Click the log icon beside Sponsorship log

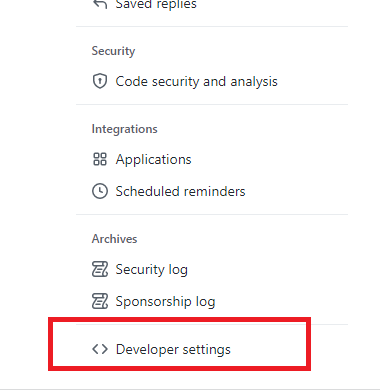point(100,301)
